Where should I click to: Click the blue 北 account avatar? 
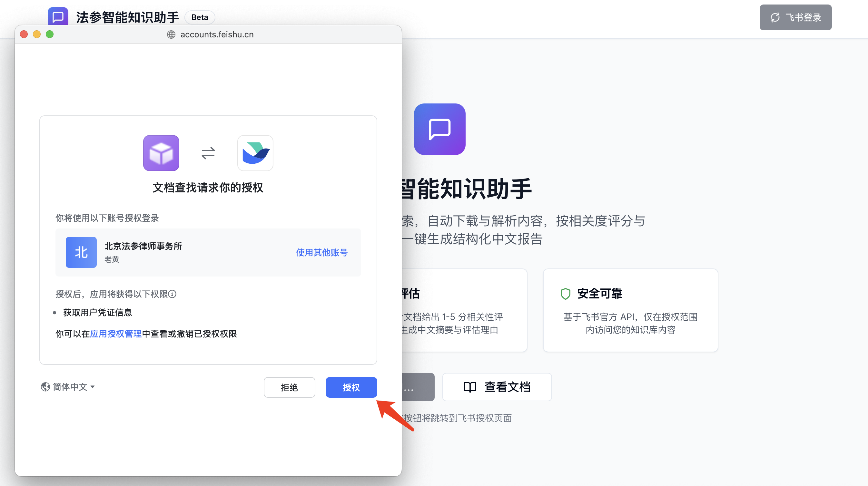tap(81, 252)
